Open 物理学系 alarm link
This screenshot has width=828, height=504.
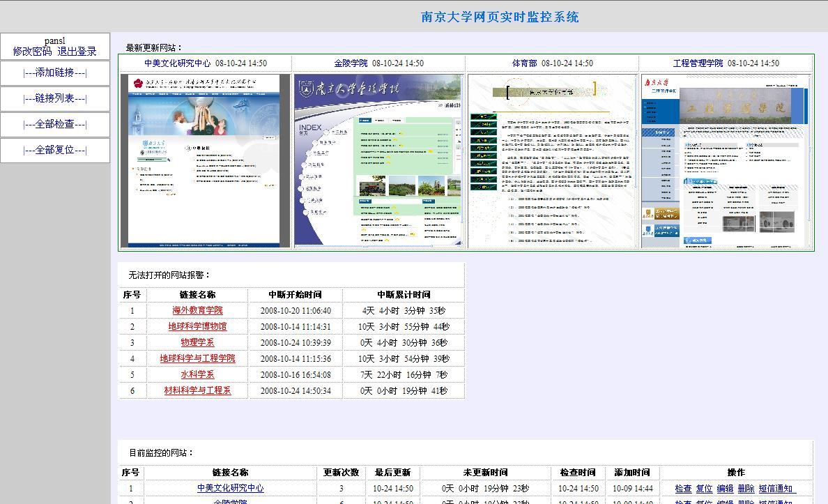(197, 342)
